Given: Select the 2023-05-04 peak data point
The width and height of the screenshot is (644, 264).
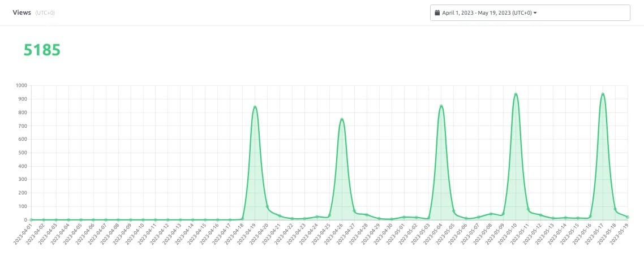Looking at the screenshot, I should tap(441, 106).
